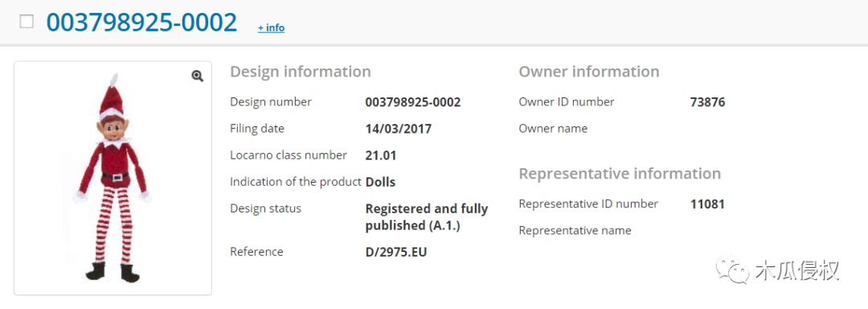Click the Representative name label
Image resolution: width=868 pixels, height=309 pixels.
pos(575,230)
